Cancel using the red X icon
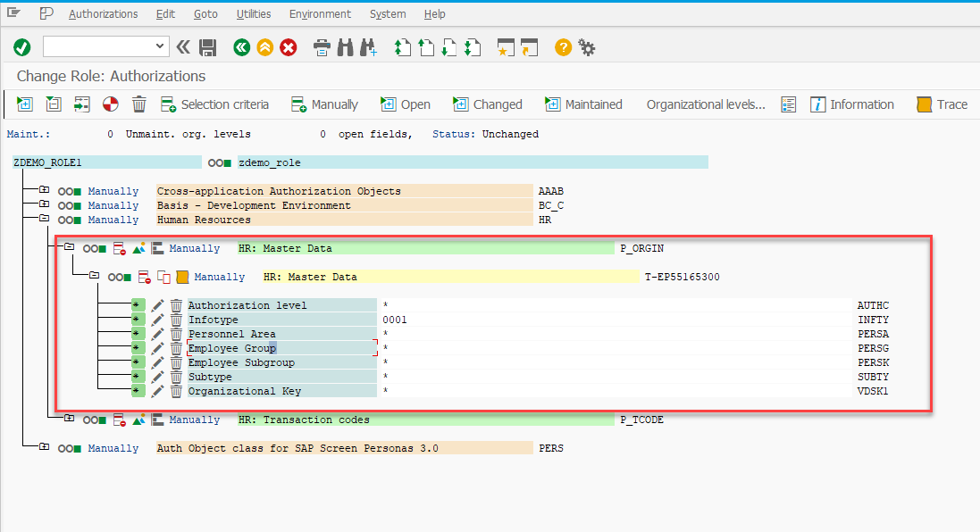This screenshot has height=532, width=980. (289, 47)
